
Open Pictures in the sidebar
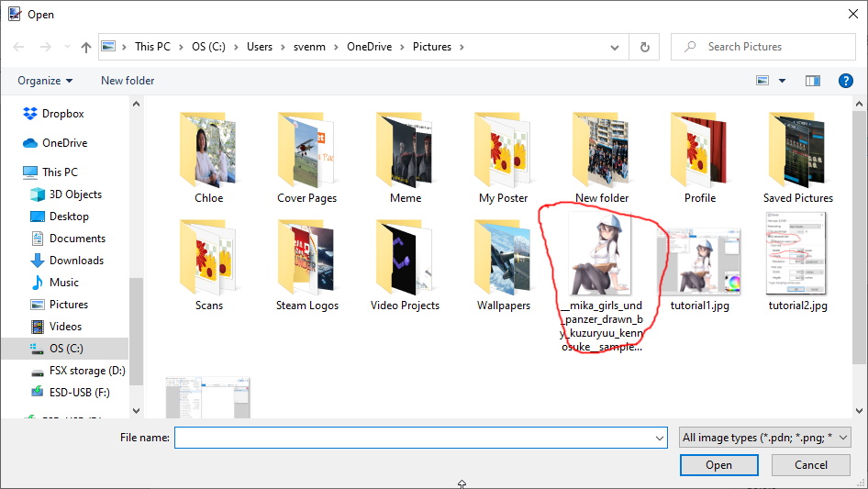pos(60,305)
